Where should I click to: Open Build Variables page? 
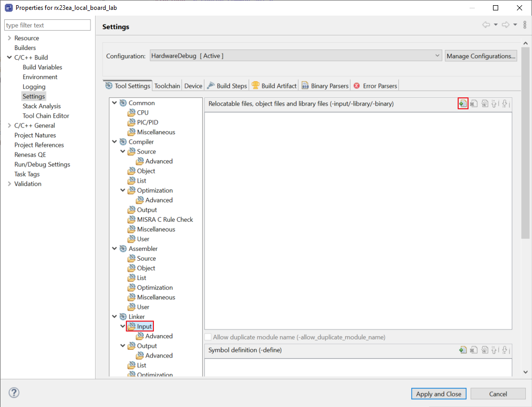pyautogui.click(x=43, y=67)
